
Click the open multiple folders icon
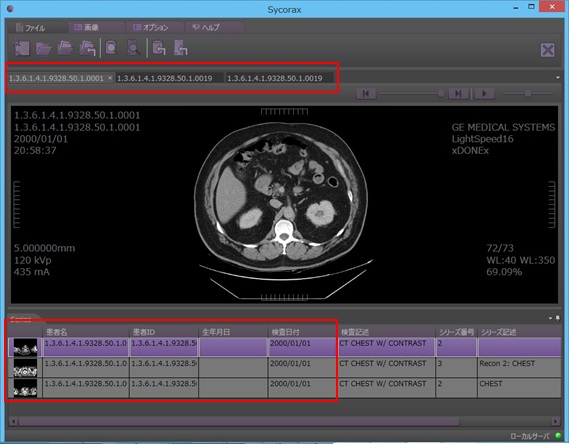[x=65, y=48]
